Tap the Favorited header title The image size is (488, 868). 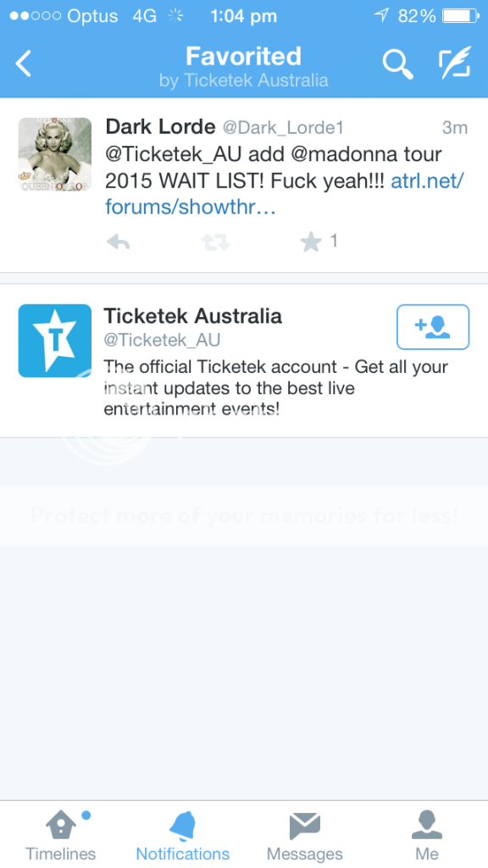coord(243,57)
